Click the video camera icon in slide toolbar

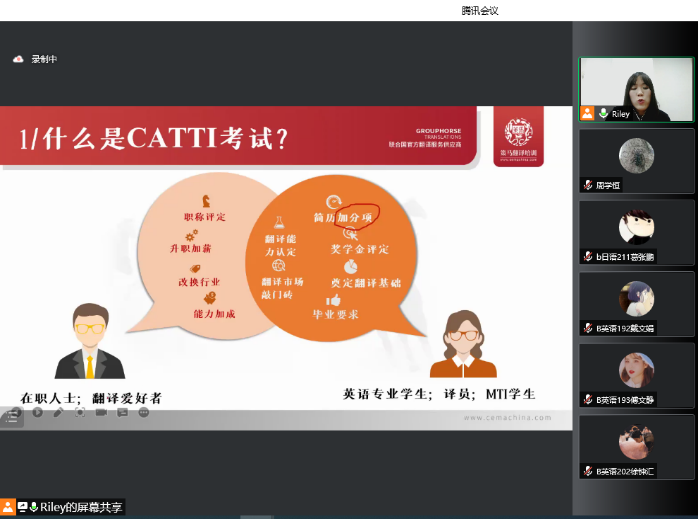click(101, 412)
